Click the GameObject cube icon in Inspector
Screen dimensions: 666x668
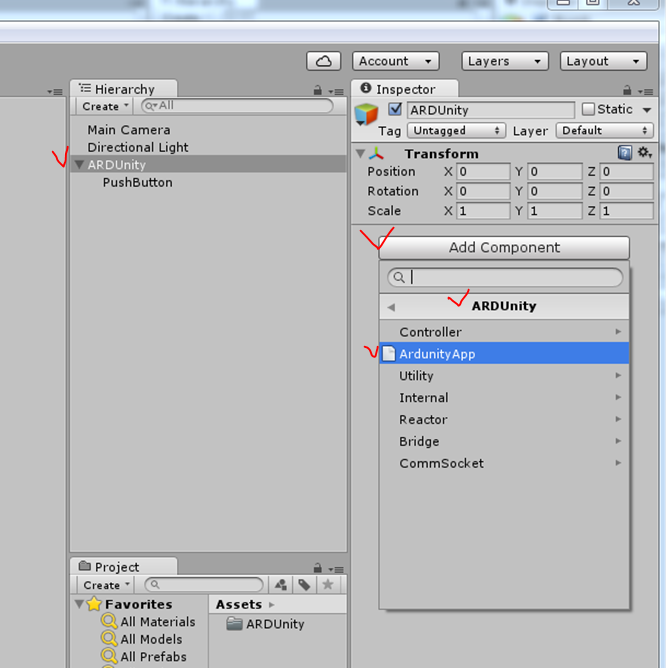pos(366,114)
